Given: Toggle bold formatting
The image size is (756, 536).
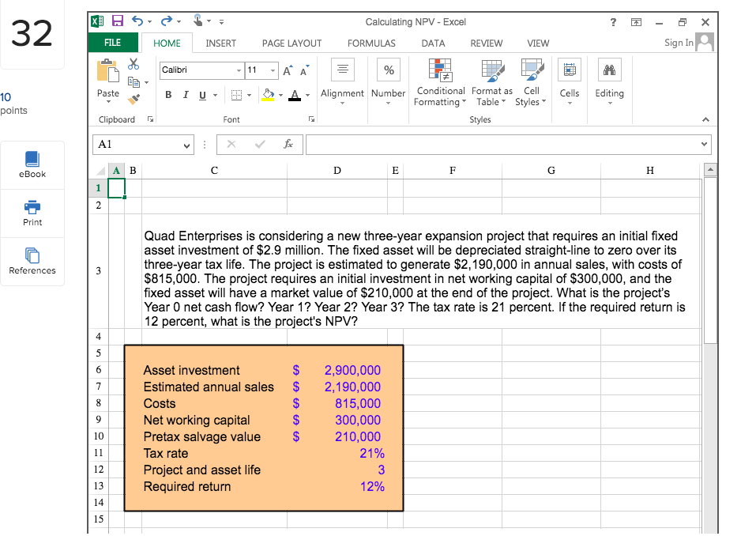Looking at the screenshot, I should pyautogui.click(x=167, y=94).
